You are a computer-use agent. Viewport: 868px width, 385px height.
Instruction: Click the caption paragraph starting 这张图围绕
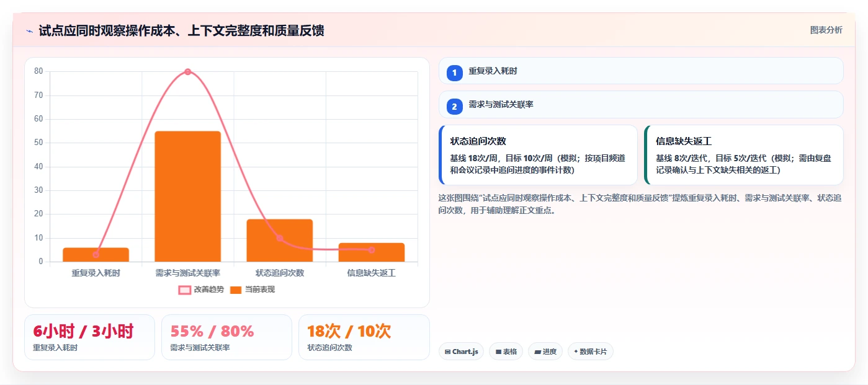(x=640, y=204)
